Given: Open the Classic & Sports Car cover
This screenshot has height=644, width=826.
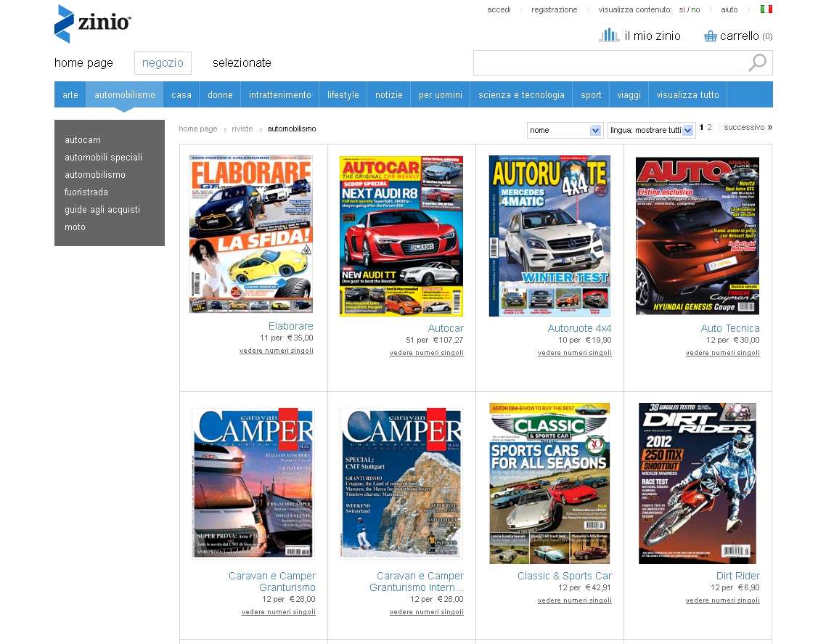Looking at the screenshot, I should [x=549, y=484].
